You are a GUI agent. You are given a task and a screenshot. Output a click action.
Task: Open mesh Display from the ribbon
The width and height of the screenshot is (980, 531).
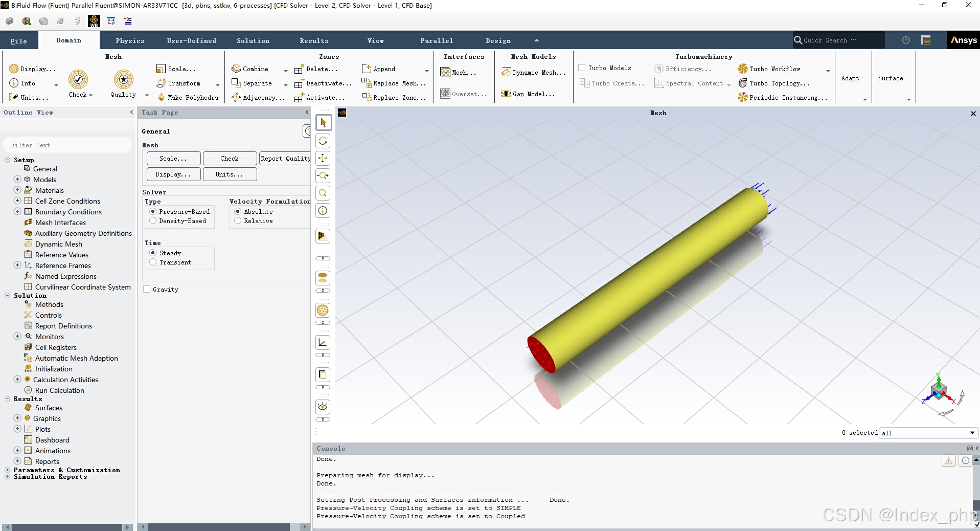point(32,69)
